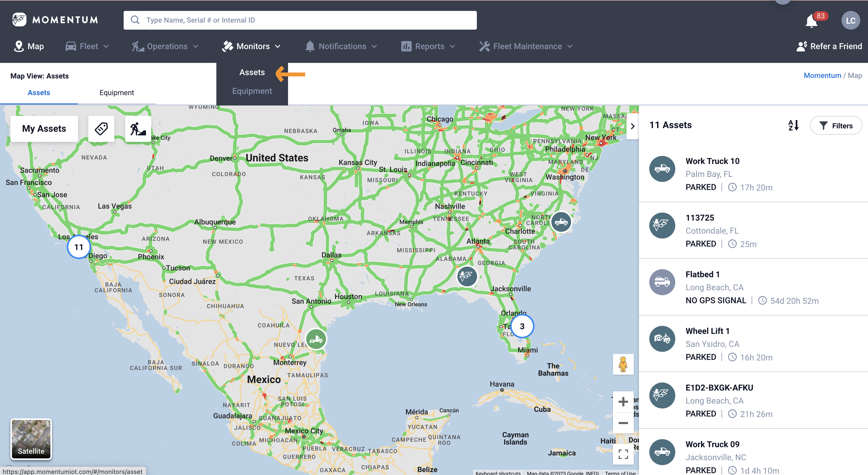Click the notifications bell icon

click(811, 21)
